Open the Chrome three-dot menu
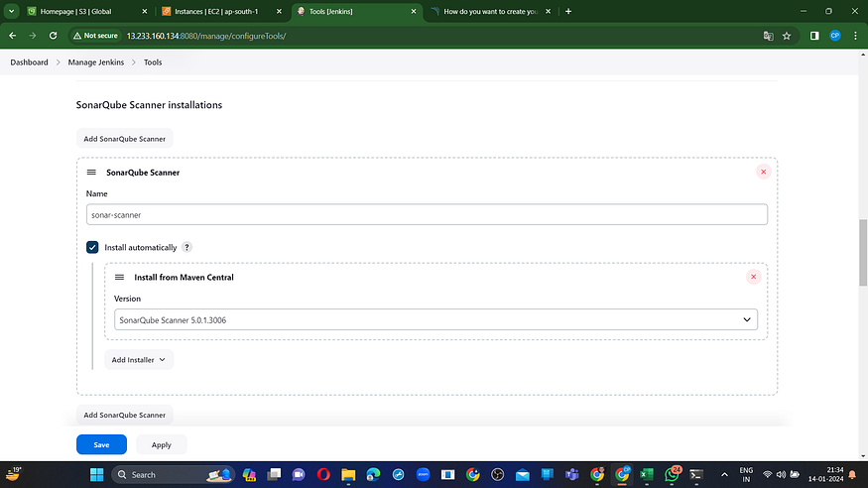This screenshot has width=868, height=488. click(x=855, y=36)
